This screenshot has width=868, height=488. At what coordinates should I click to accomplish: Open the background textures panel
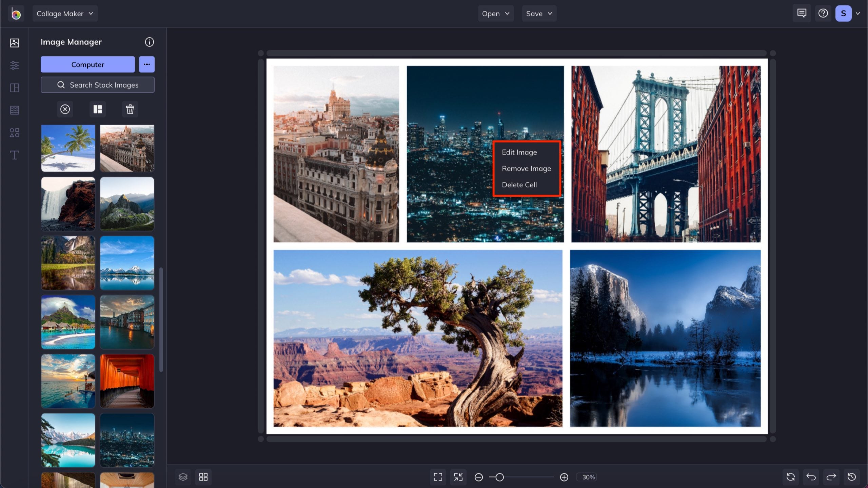14,110
